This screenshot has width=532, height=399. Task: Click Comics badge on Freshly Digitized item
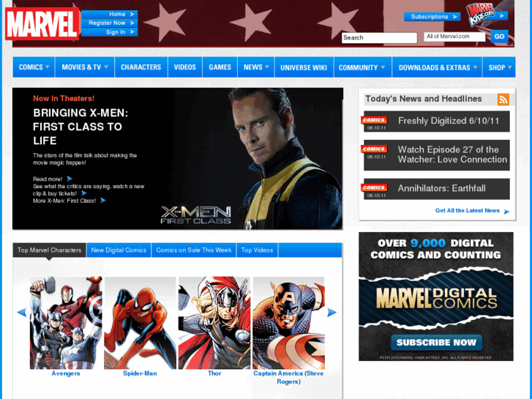pos(374,120)
